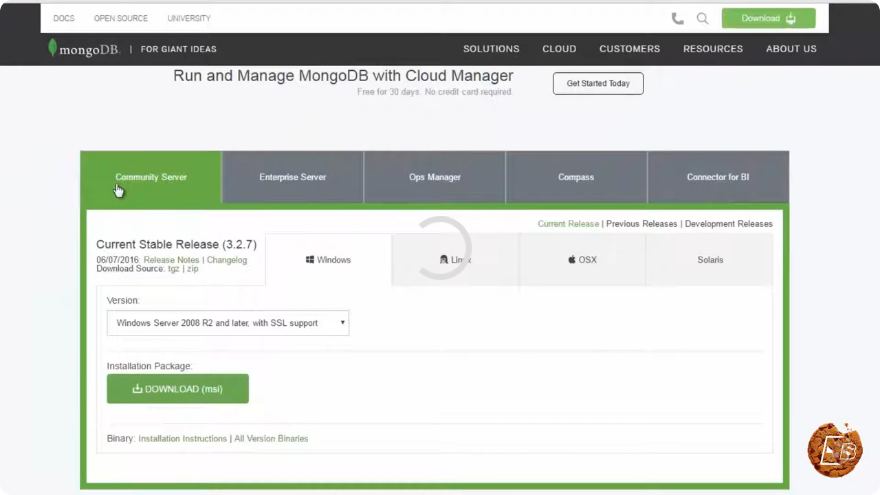
Task: Open the Previous Releases link
Action: click(641, 223)
